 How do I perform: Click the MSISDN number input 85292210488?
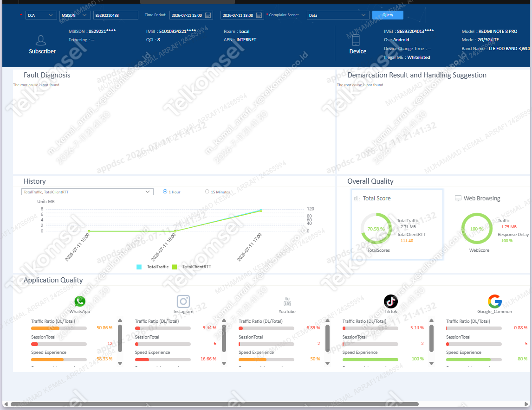(x=116, y=15)
